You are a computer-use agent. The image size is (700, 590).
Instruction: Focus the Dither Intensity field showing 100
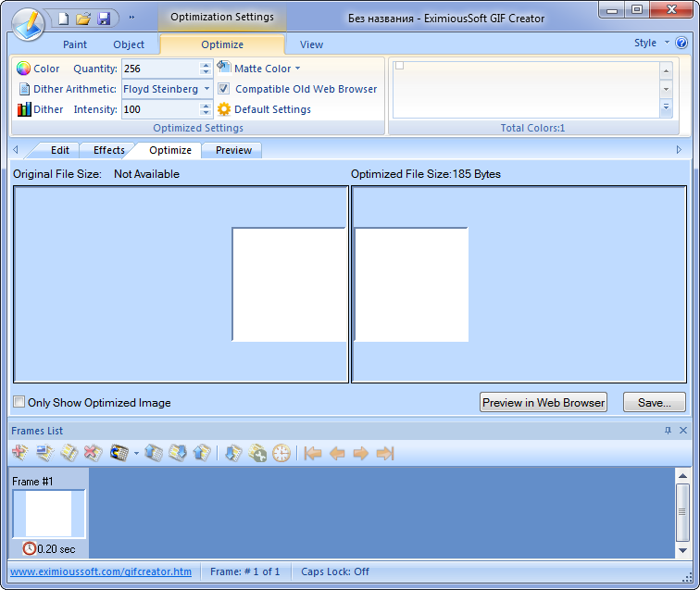click(160, 109)
